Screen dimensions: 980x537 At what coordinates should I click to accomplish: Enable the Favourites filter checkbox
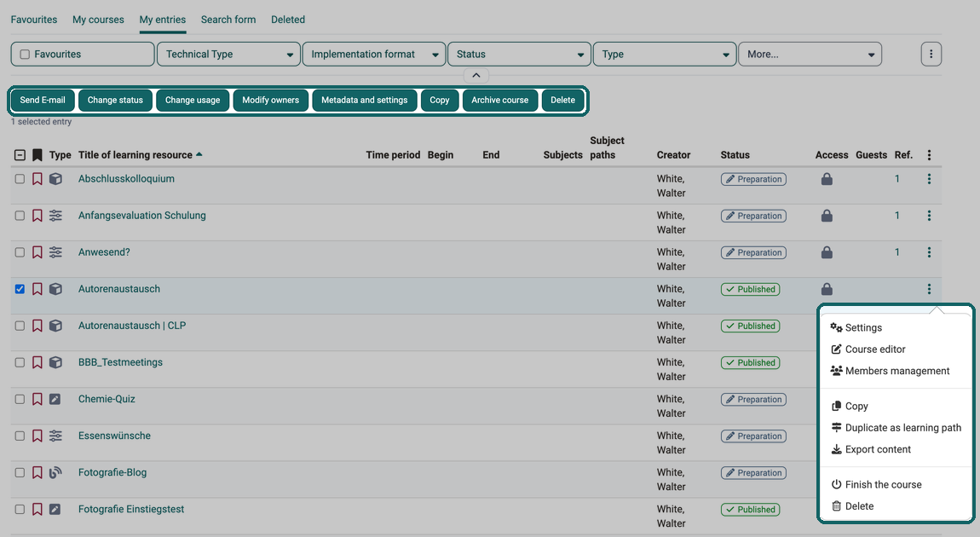pyautogui.click(x=25, y=55)
